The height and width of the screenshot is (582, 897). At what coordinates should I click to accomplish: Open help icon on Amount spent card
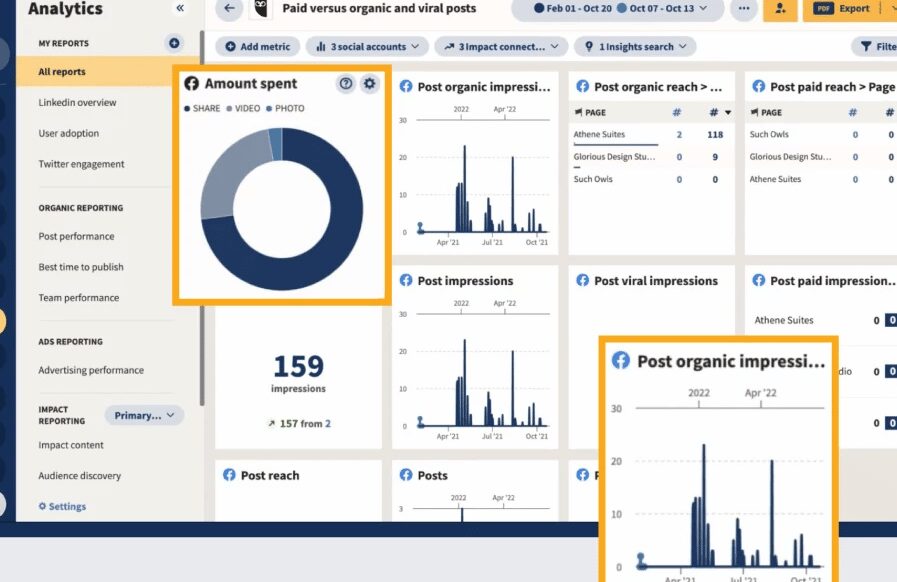click(x=346, y=84)
